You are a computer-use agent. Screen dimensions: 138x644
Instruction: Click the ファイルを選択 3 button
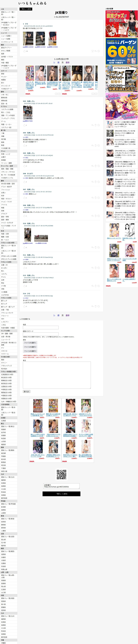(x=30, y=351)
